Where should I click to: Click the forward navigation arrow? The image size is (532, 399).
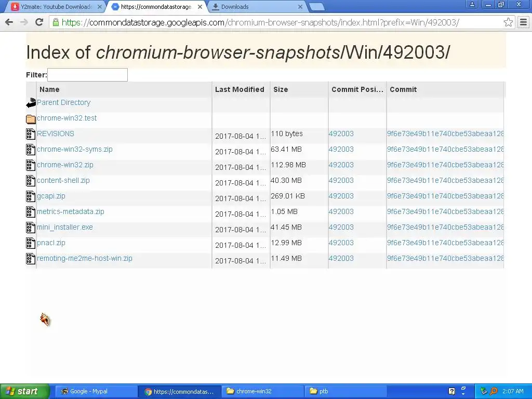(24, 22)
